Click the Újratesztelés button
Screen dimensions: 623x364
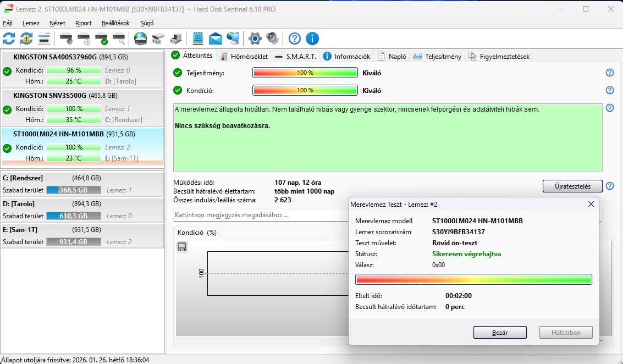tap(572, 186)
